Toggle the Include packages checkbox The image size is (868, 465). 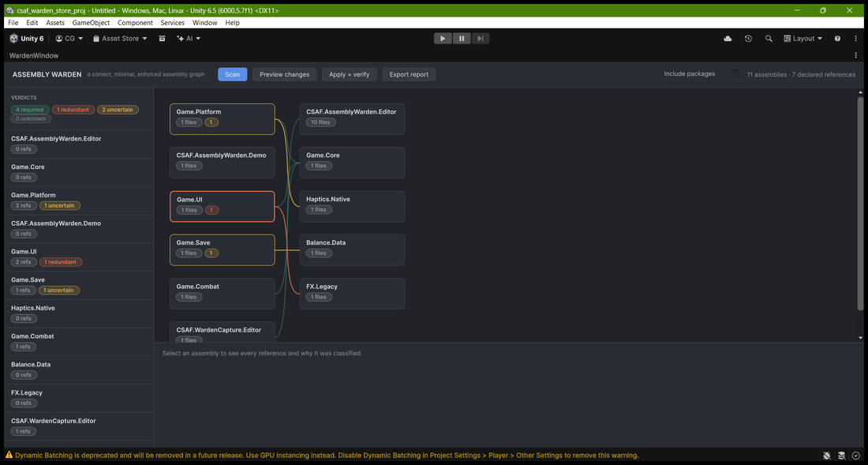[x=735, y=73]
